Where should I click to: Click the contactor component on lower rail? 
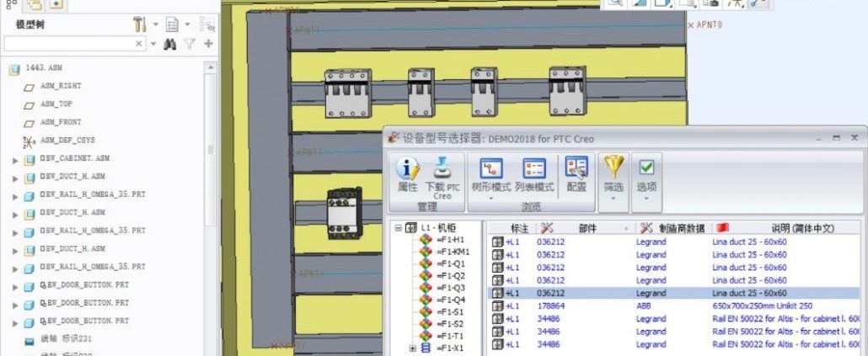tap(345, 213)
